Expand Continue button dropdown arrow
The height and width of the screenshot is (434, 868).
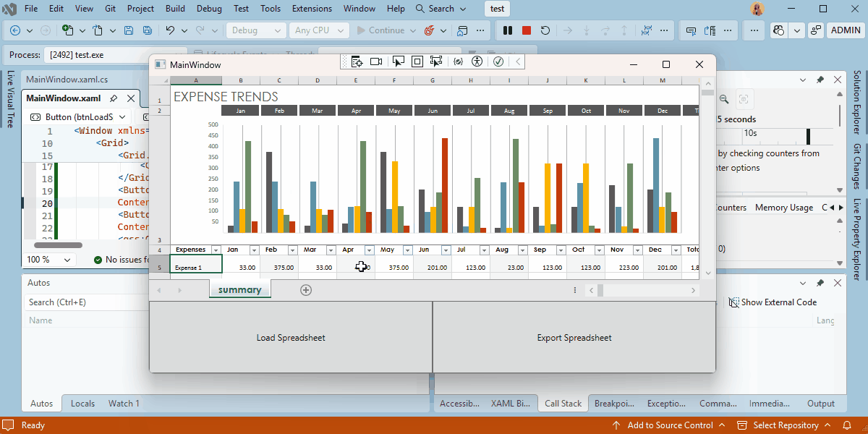click(x=413, y=30)
